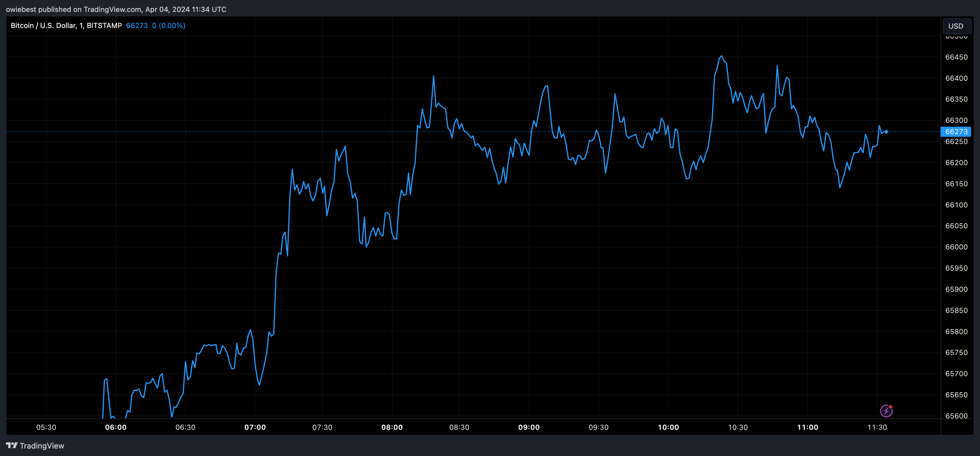
Task: Click the 66450 price axis label
Action: coord(956,57)
